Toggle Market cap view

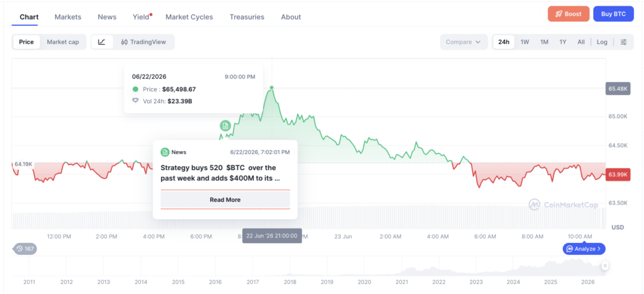pos(63,42)
